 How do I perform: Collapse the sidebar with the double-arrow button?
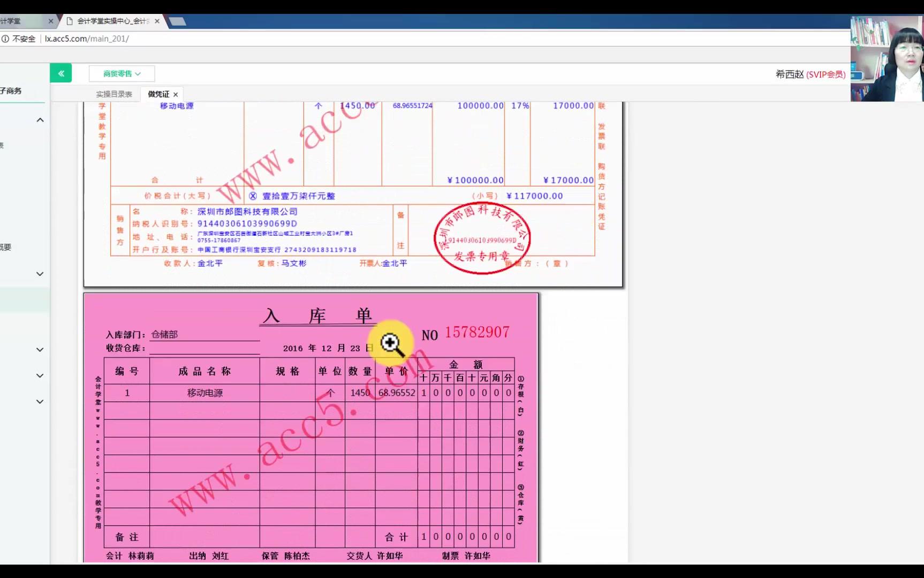pyautogui.click(x=61, y=73)
